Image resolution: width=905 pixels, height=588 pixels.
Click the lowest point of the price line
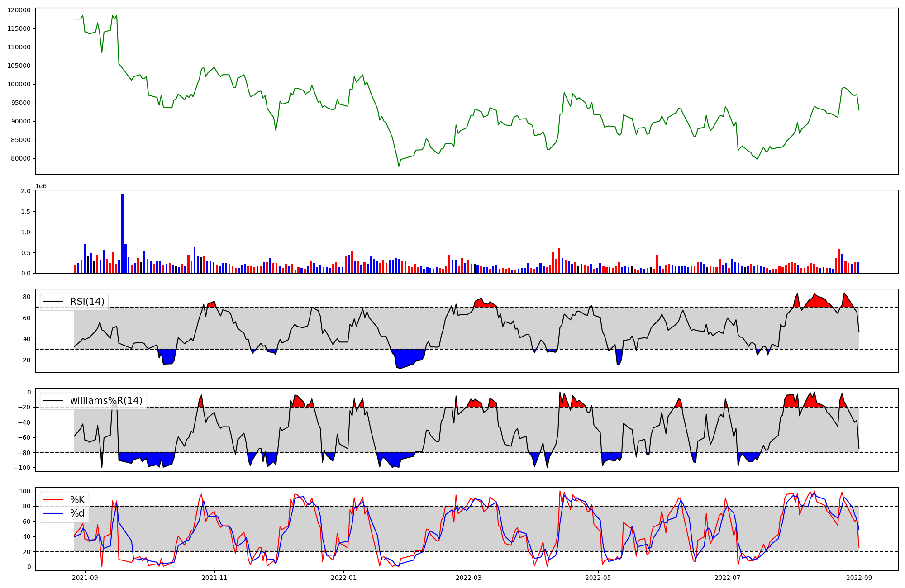pos(399,166)
